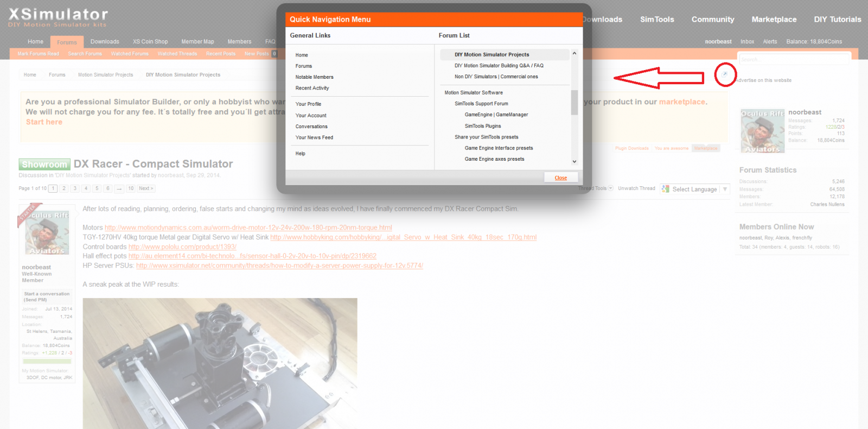Open Your News Feed link

[x=314, y=137]
